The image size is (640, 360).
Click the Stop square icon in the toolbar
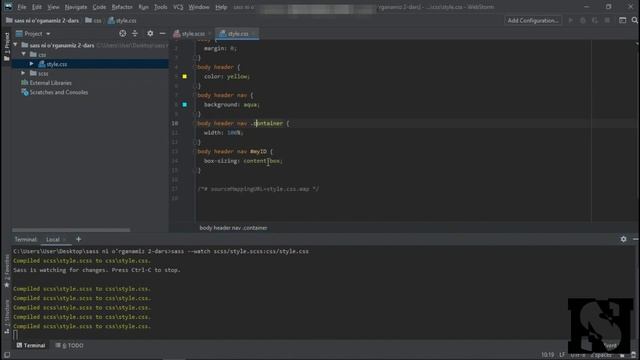(607, 20)
